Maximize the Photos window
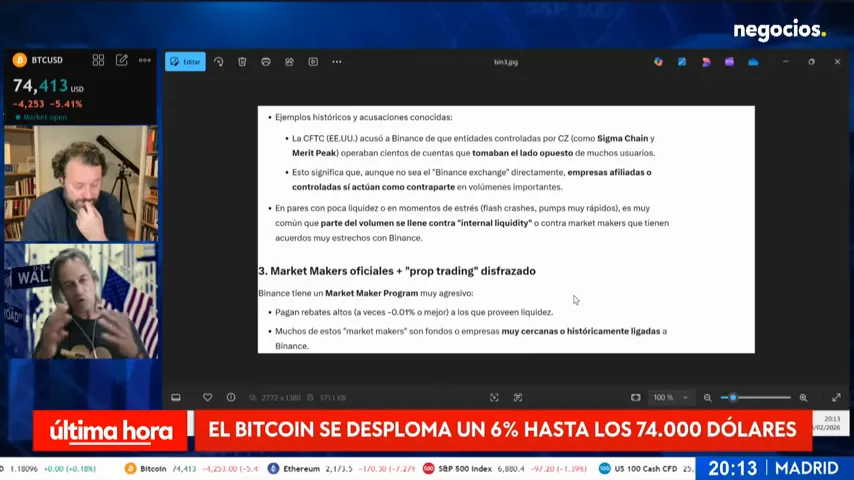This screenshot has height=480, width=854. (812, 62)
